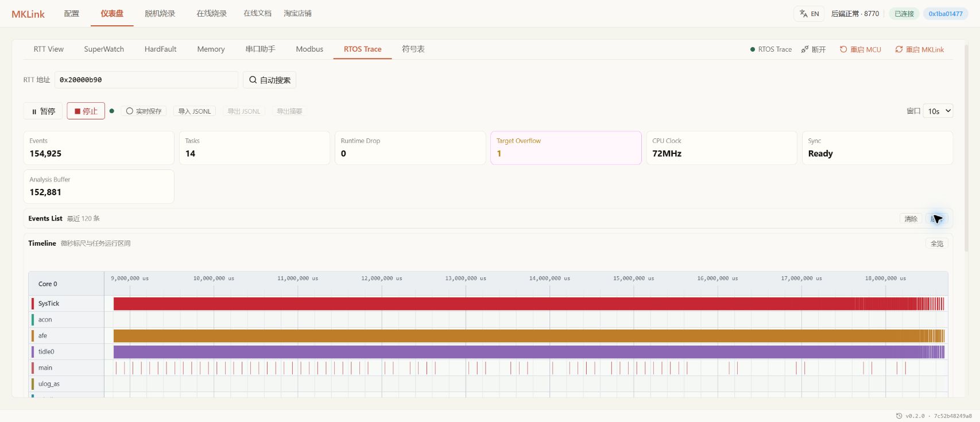The height and width of the screenshot is (422, 980).
Task: Select the 仪表盘 dashboard tab
Action: click(112, 13)
